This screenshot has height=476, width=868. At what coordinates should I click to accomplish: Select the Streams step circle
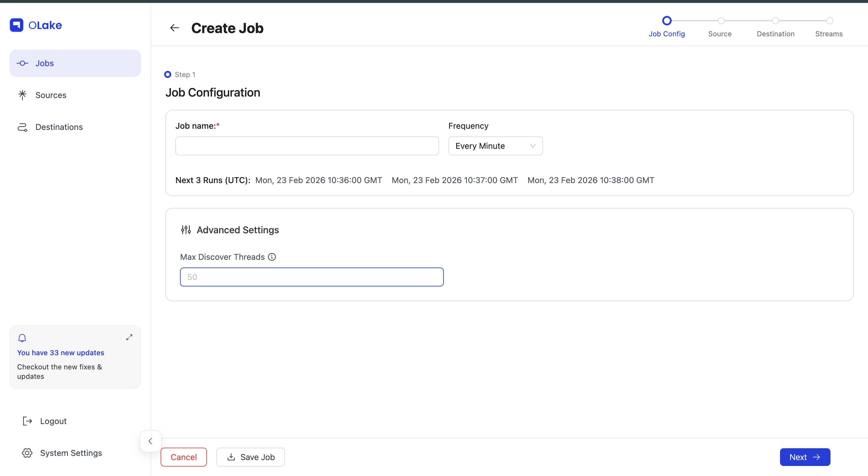830,21
